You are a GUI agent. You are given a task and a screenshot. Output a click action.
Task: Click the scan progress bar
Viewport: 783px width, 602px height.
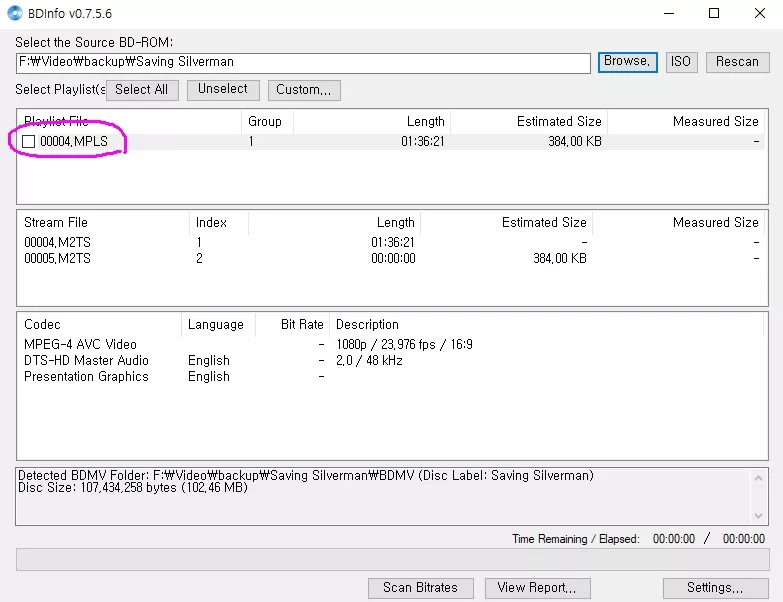tap(392, 560)
